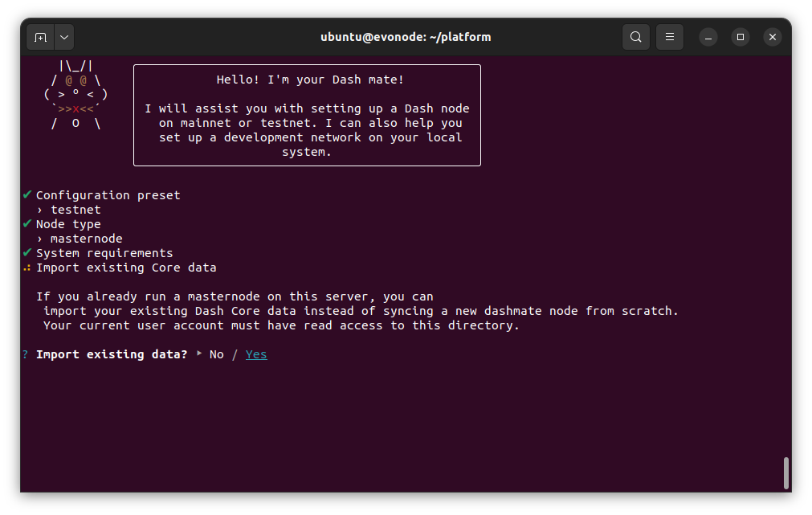Open terminal search
Image resolution: width=812 pixels, height=515 pixels.
pyautogui.click(x=635, y=37)
